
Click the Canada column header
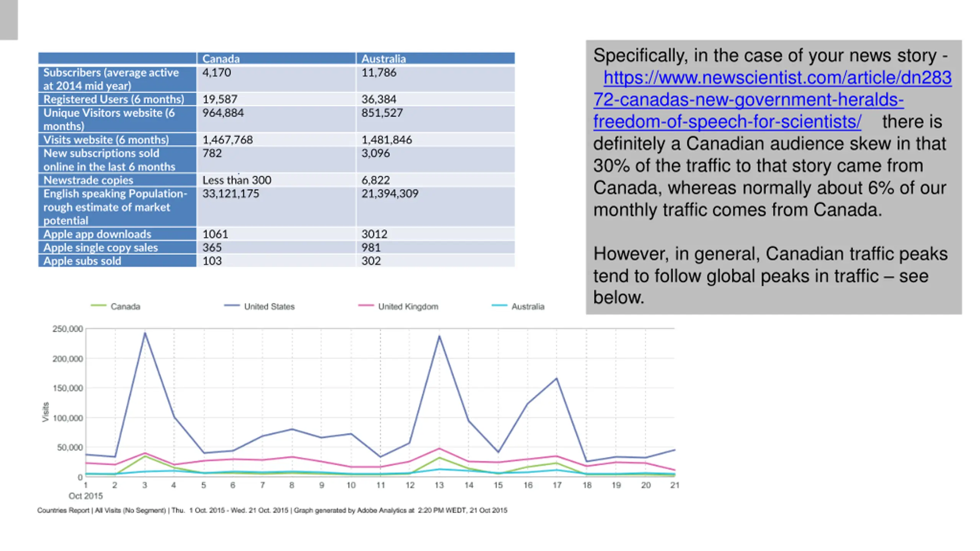221,59
